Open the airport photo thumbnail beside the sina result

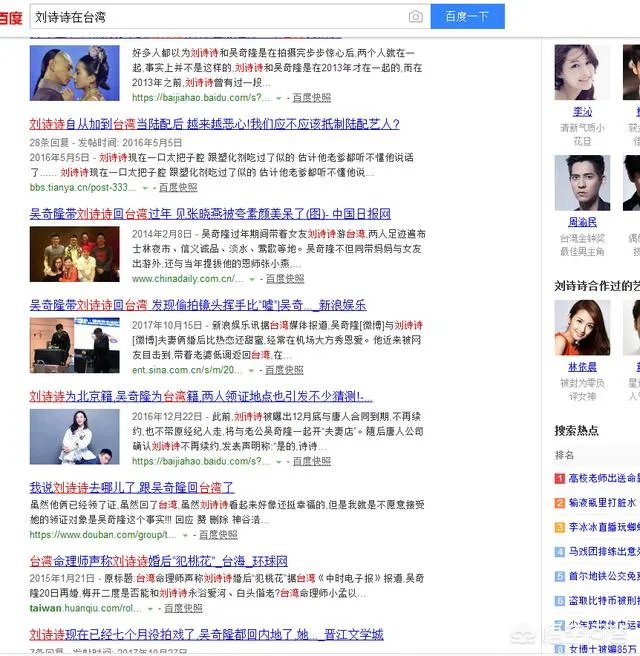coord(74,345)
